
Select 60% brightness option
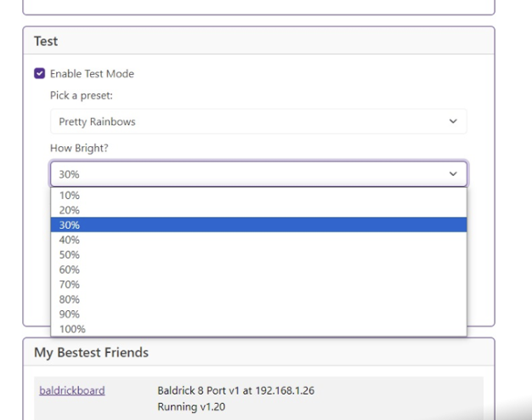pos(258,270)
